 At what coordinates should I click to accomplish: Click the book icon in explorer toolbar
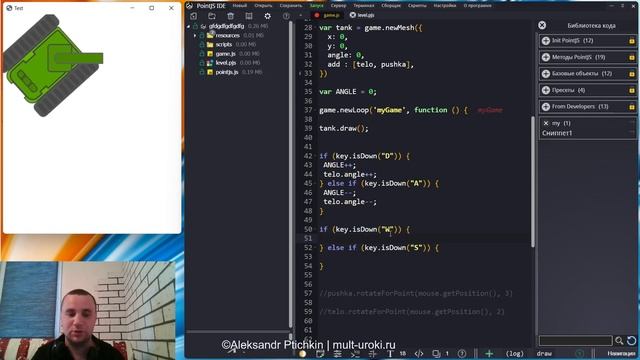[249, 16]
